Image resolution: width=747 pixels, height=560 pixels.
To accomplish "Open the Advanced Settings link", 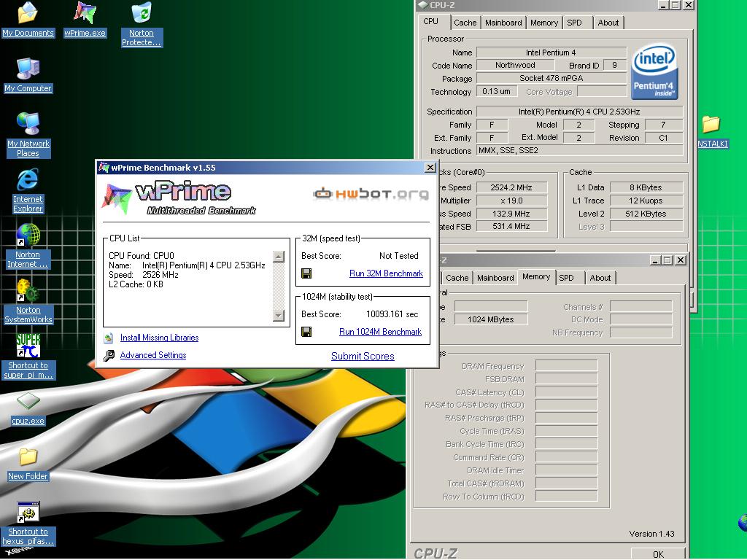I will (153, 355).
